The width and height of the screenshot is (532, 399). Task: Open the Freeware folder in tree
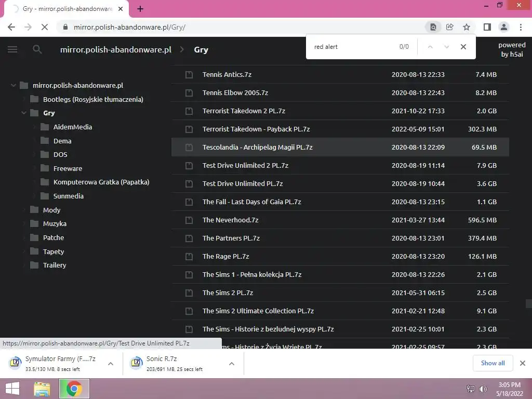coord(68,169)
